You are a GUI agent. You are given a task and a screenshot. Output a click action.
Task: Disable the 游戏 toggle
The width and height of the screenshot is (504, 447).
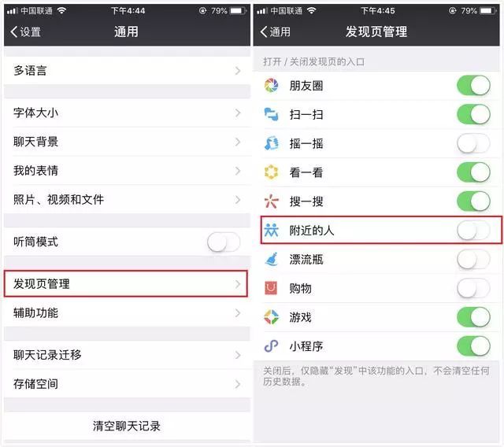click(x=473, y=317)
